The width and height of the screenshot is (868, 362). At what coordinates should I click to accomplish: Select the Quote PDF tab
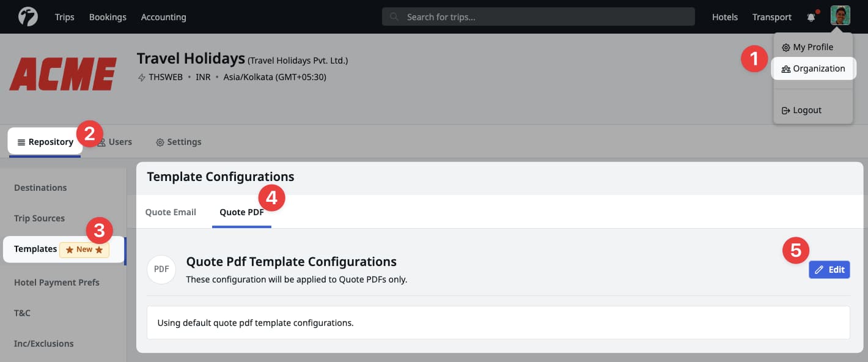tap(241, 212)
